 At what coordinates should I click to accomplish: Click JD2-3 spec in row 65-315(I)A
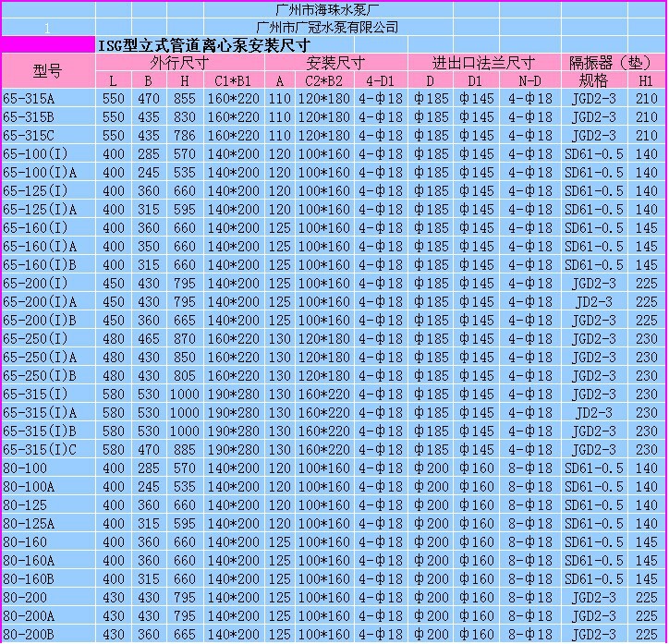594,412
